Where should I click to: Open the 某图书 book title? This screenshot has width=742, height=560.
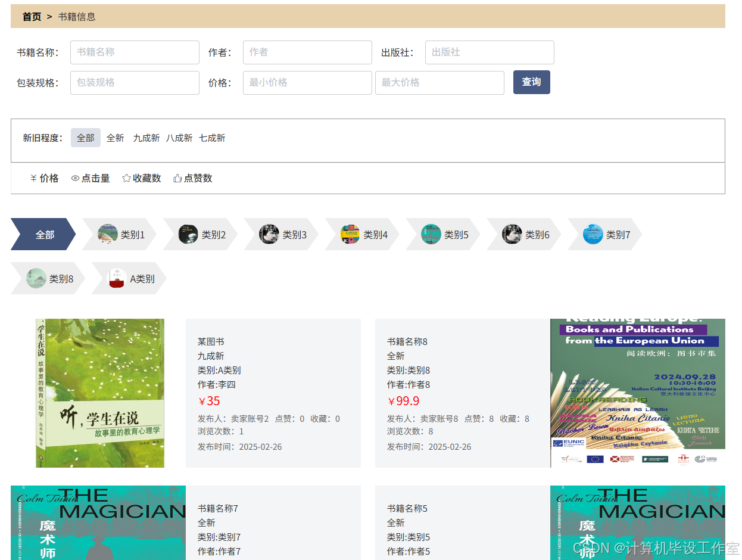(x=211, y=341)
